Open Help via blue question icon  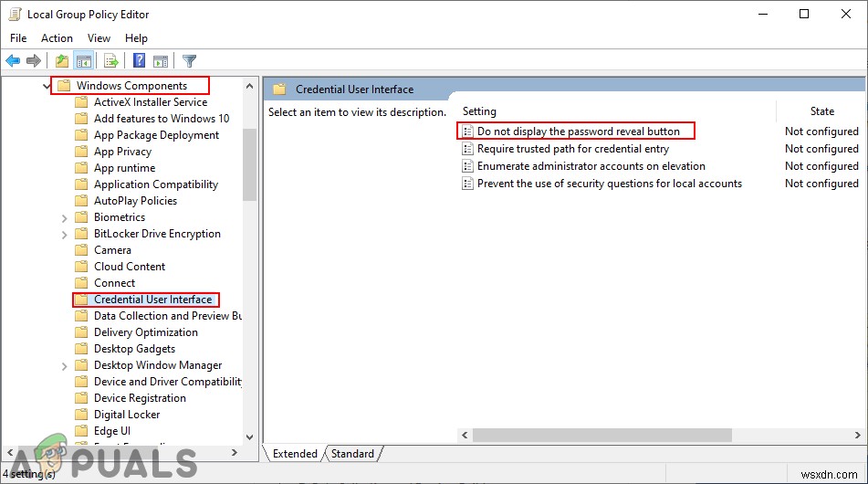pyautogui.click(x=139, y=60)
